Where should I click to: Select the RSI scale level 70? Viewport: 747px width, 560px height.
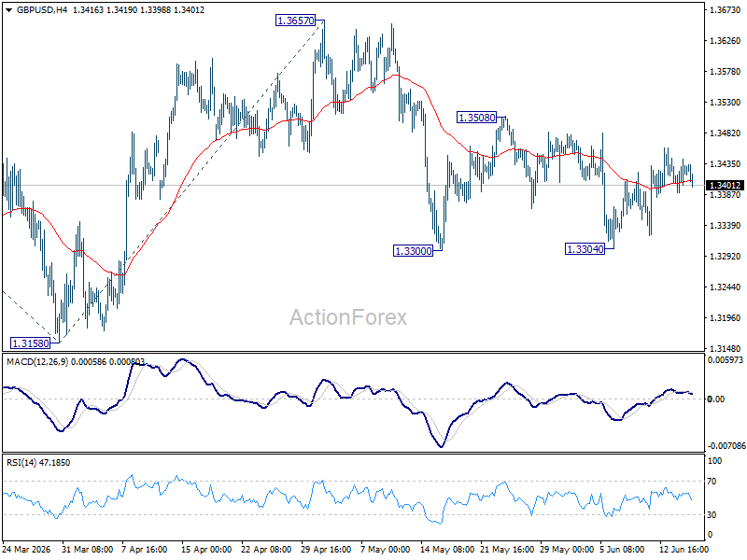click(712, 482)
